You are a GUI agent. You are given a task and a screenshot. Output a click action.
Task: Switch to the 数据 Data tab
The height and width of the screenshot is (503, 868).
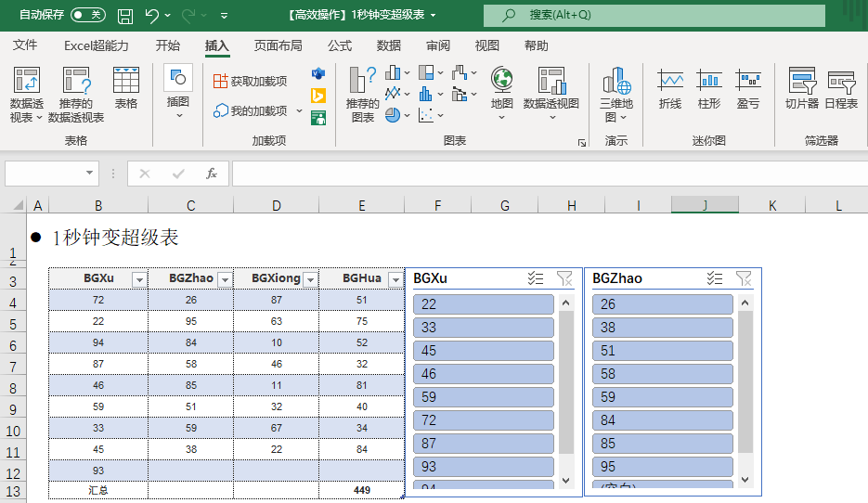point(389,45)
